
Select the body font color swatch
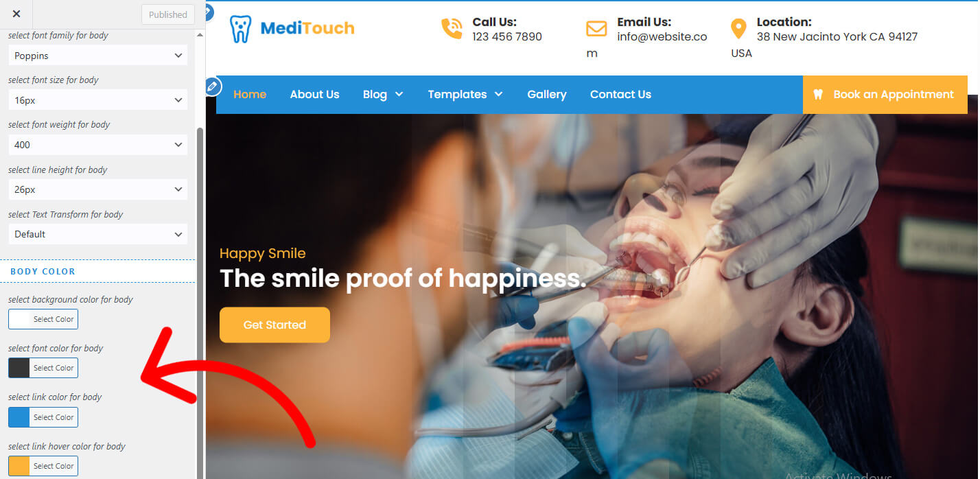point(19,368)
